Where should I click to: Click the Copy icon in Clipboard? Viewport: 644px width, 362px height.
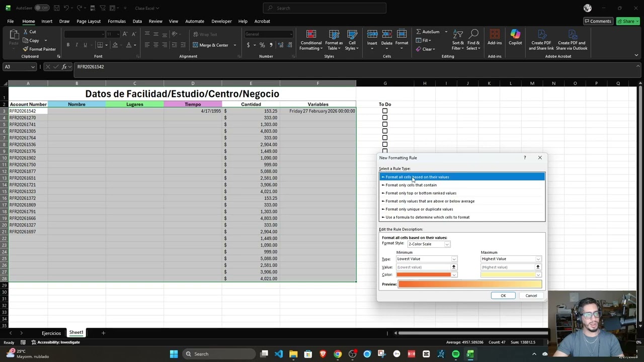pos(25,41)
